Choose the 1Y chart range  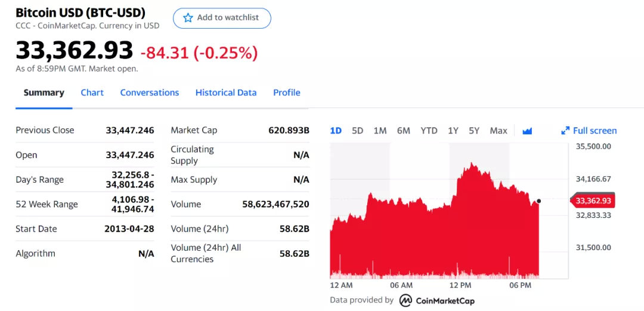(x=453, y=131)
